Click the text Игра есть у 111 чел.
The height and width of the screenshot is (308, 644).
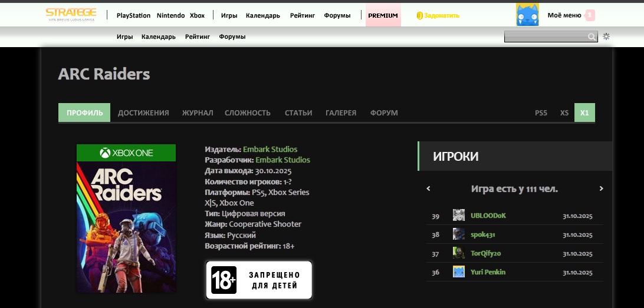tap(514, 189)
